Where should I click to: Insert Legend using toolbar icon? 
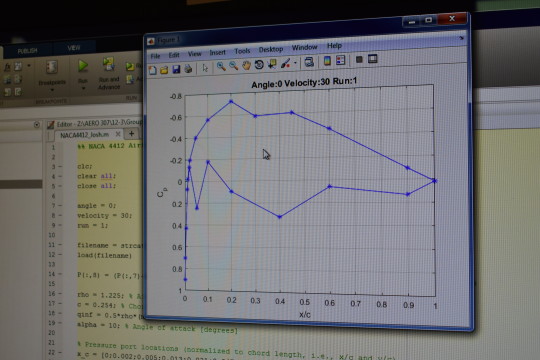coord(341,60)
